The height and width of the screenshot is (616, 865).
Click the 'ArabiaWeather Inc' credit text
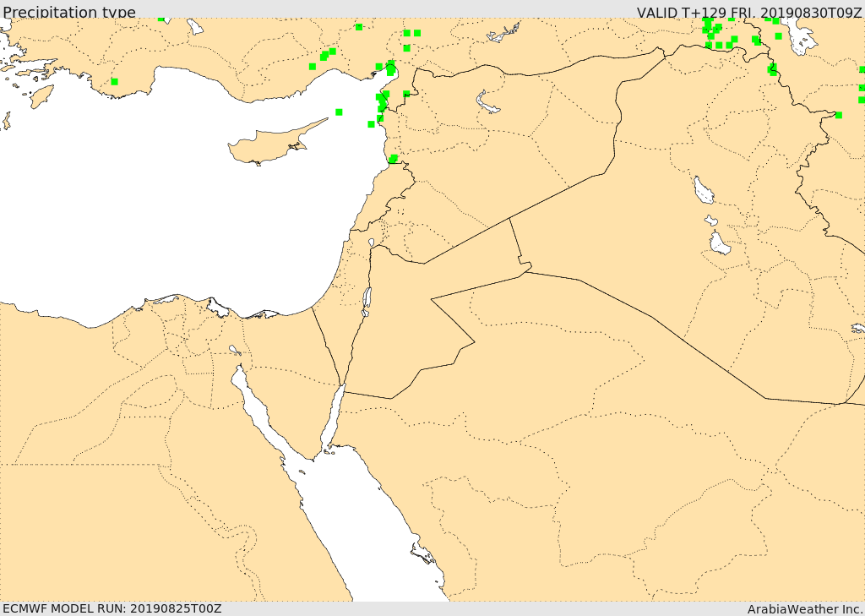(804, 609)
